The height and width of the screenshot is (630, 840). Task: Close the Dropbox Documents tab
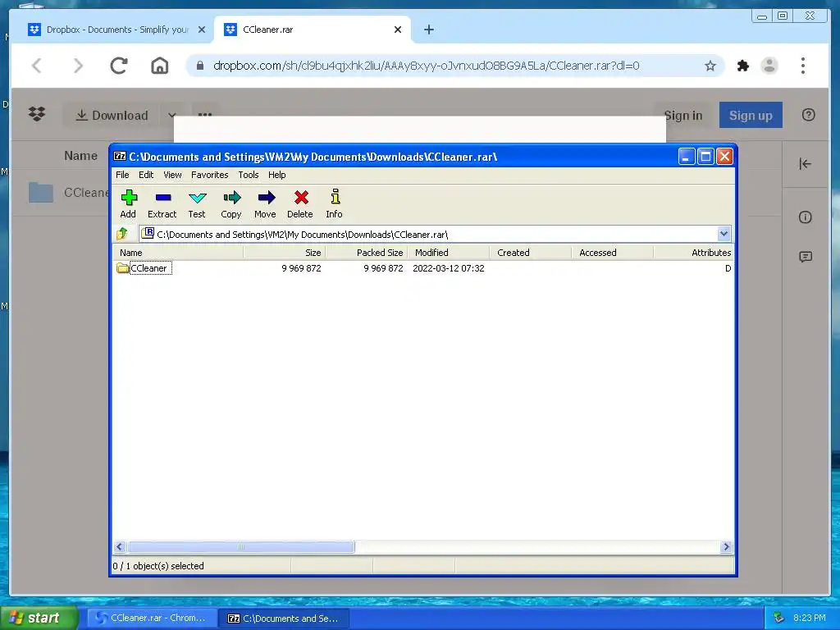[202, 30]
